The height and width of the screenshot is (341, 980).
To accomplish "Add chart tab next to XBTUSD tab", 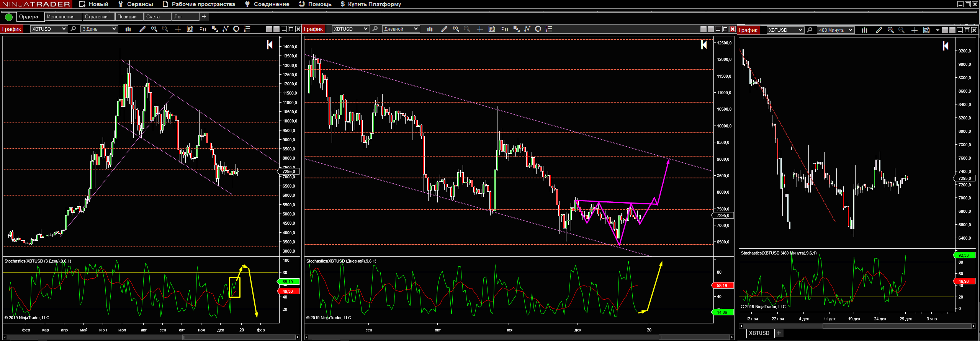I will pyautogui.click(x=779, y=333).
